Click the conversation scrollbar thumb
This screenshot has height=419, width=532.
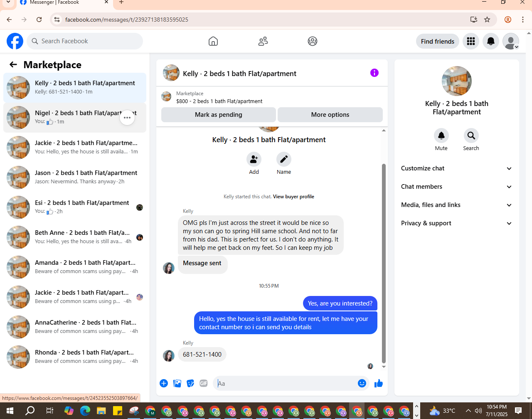pyautogui.click(x=384, y=263)
